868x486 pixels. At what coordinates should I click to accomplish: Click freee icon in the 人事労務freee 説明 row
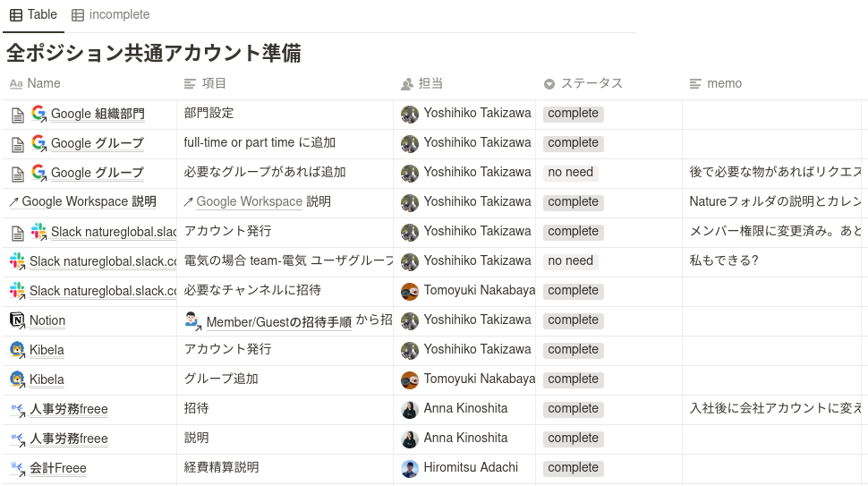[x=18, y=439]
